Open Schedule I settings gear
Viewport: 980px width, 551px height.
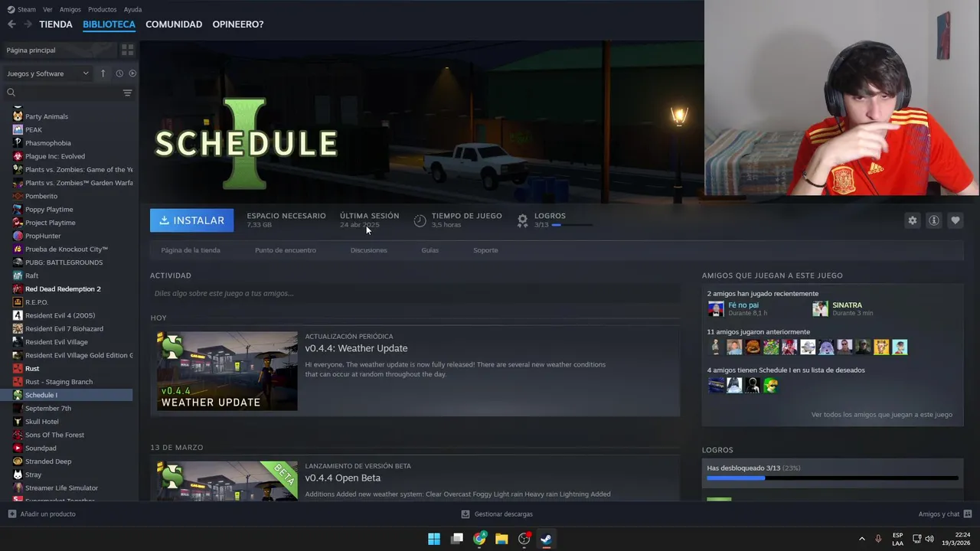pos(913,220)
